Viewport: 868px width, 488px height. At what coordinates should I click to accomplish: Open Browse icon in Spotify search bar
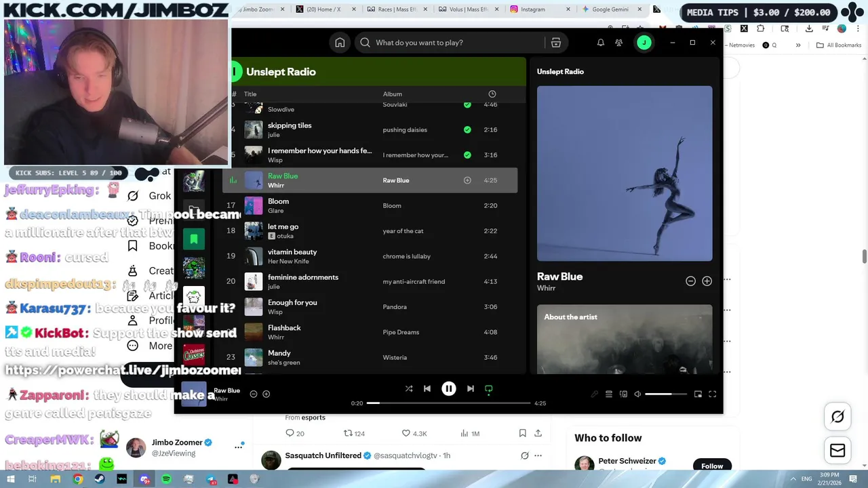click(556, 43)
